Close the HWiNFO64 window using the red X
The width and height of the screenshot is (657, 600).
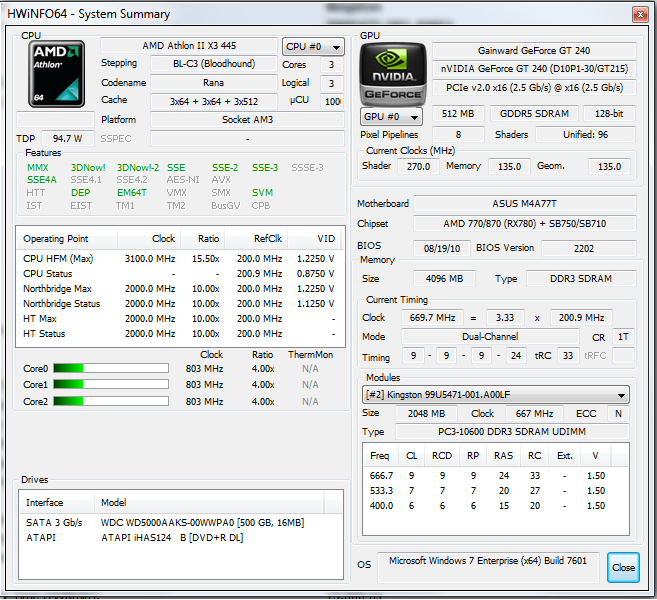point(640,15)
